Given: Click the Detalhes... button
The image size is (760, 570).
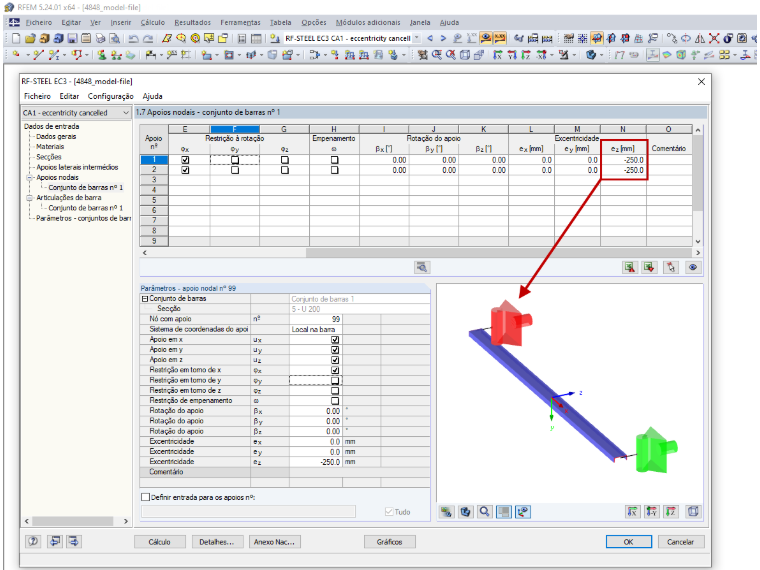Looking at the screenshot, I should click(217, 542).
